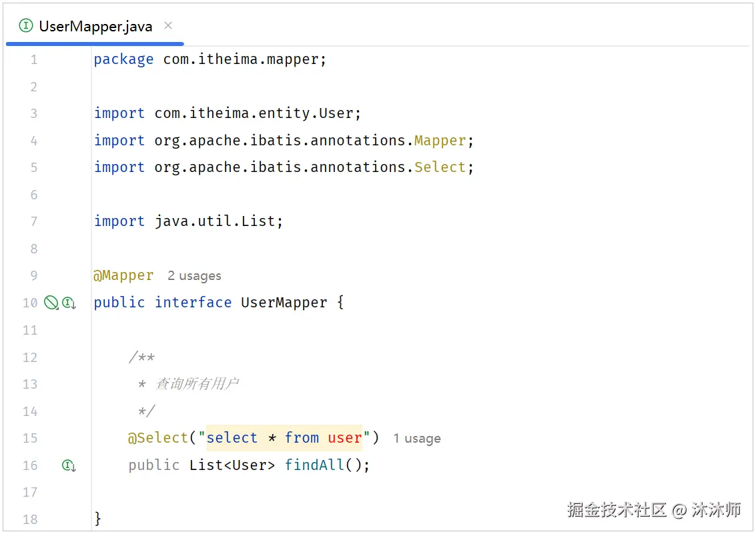Image resolution: width=756 pixels, height=534 pixels.
Task: Click the closing brace on line 18
Action: (98, 519)
